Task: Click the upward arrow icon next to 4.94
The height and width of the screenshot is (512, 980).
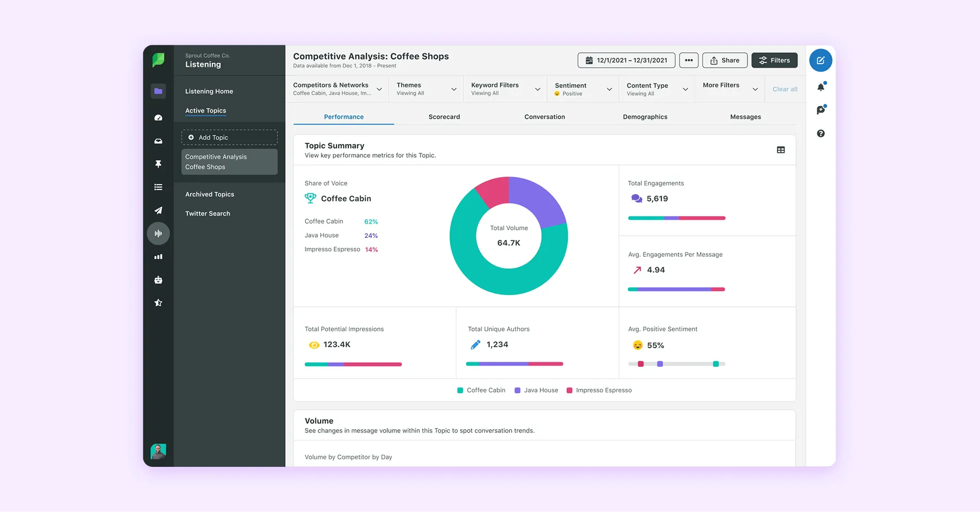Action: tap(637, 270)
